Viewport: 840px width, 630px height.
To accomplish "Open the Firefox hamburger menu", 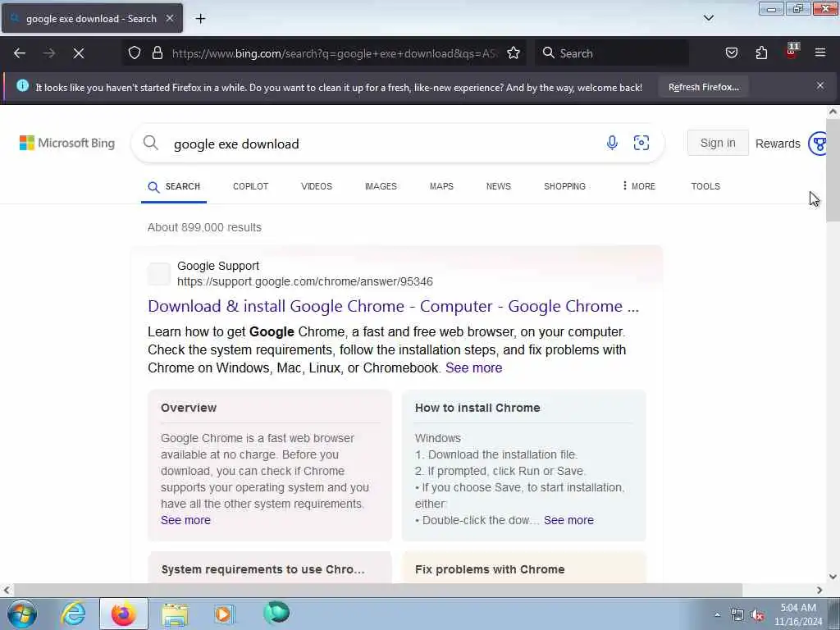I will point(820,53).
